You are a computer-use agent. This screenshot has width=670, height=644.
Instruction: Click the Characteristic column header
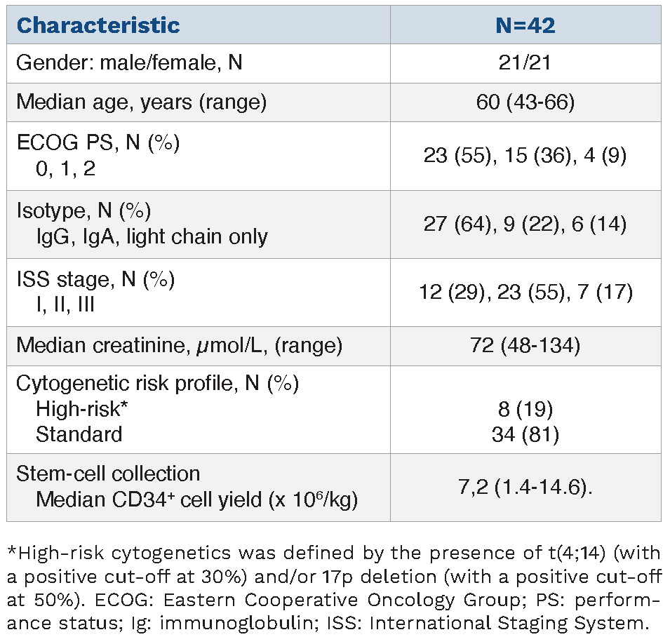98,26
